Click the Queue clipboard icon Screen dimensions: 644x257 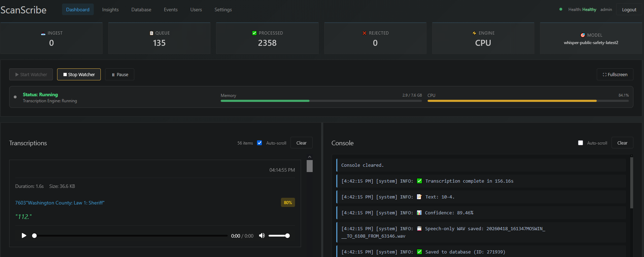(152, 33)
